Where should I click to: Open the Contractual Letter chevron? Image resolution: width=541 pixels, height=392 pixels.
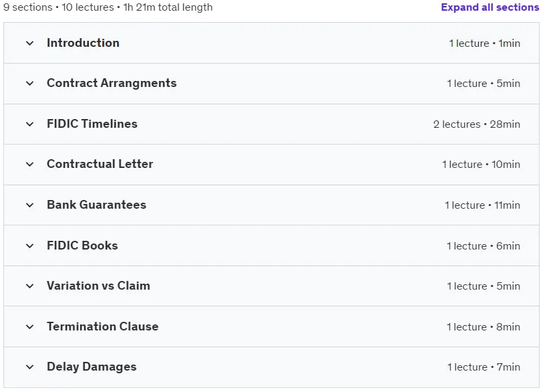[30, 165]
